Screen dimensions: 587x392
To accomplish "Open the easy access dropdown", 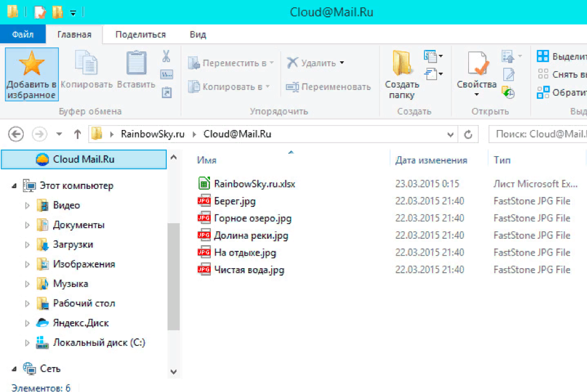I will pyautogui.click(x=433, y=74).
